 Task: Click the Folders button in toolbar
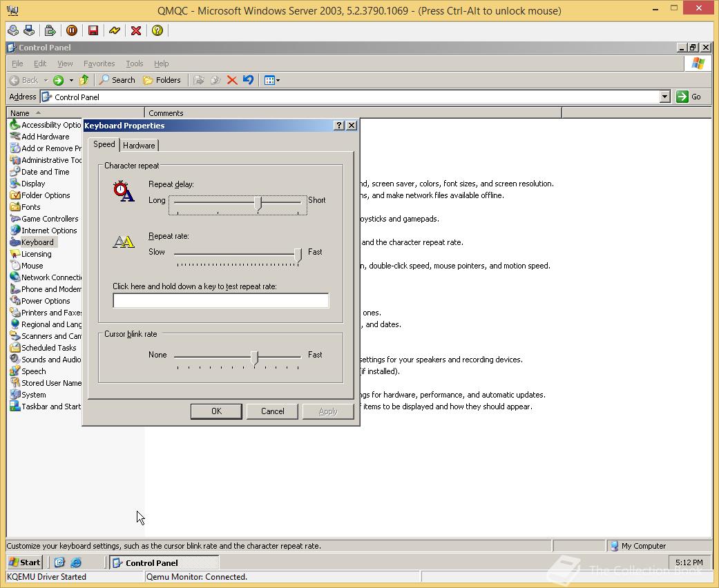click(162, 80)
